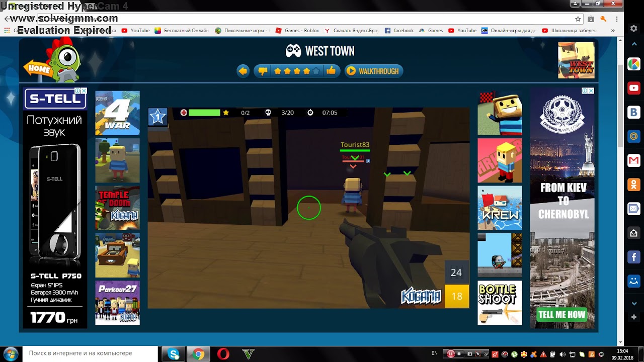This screenshot has height=362, width=644.
Task: Select the gray 24 ammo slot
Action: pos(456,273)
